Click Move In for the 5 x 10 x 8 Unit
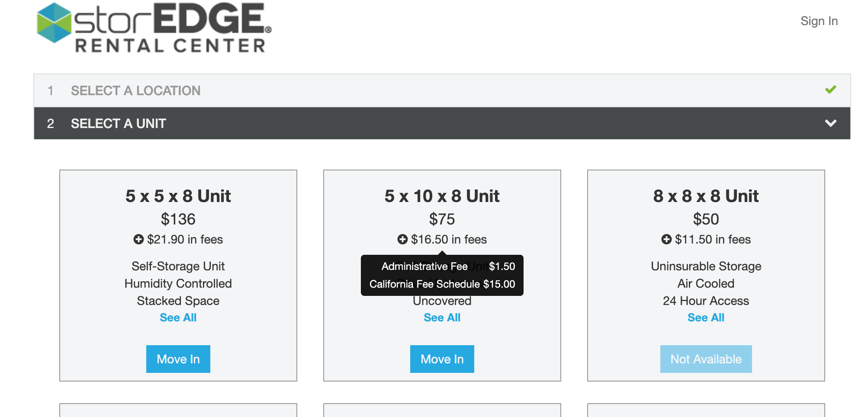 [442, 359]
